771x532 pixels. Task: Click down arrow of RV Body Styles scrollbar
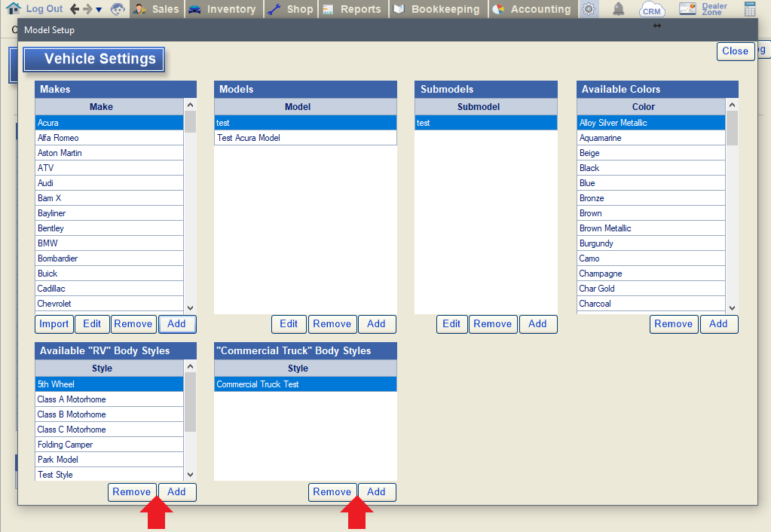[x=190, y=475]
